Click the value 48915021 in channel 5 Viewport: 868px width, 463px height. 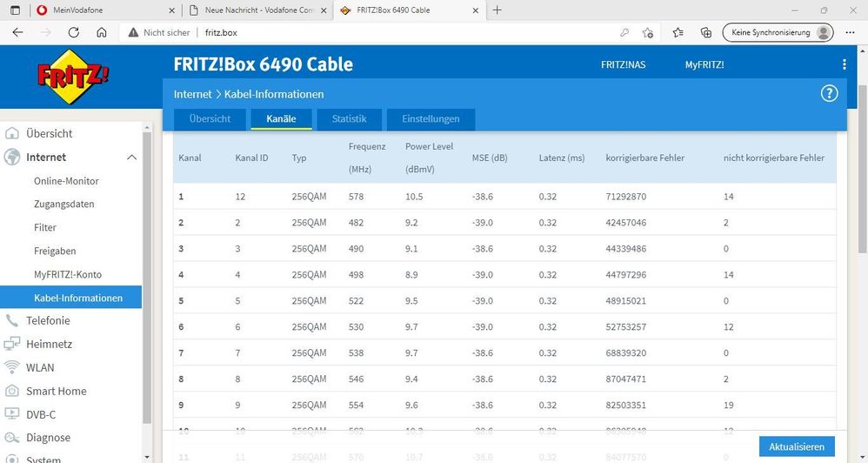[x=625, y=301]
